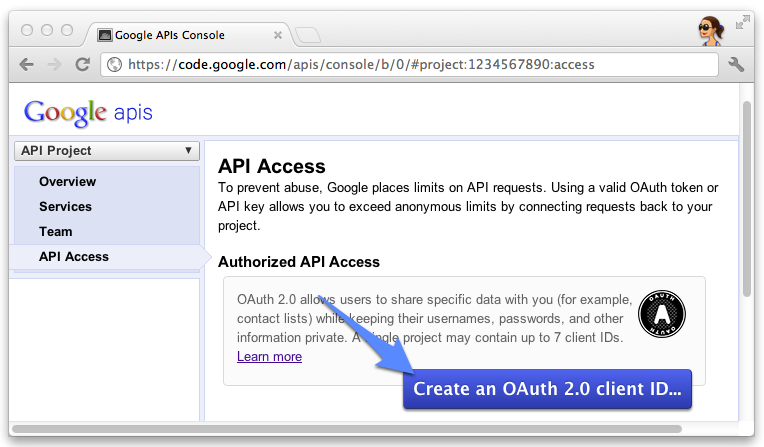Viewport: 764px width, 447px height.
Task: Toggle fullscreen with the expand arrows
Action: [x=742, y=20]
